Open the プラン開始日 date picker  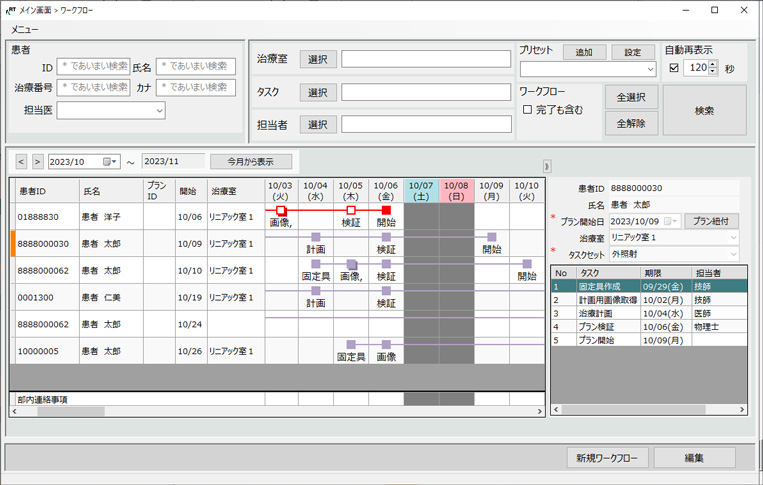point(671,221)
